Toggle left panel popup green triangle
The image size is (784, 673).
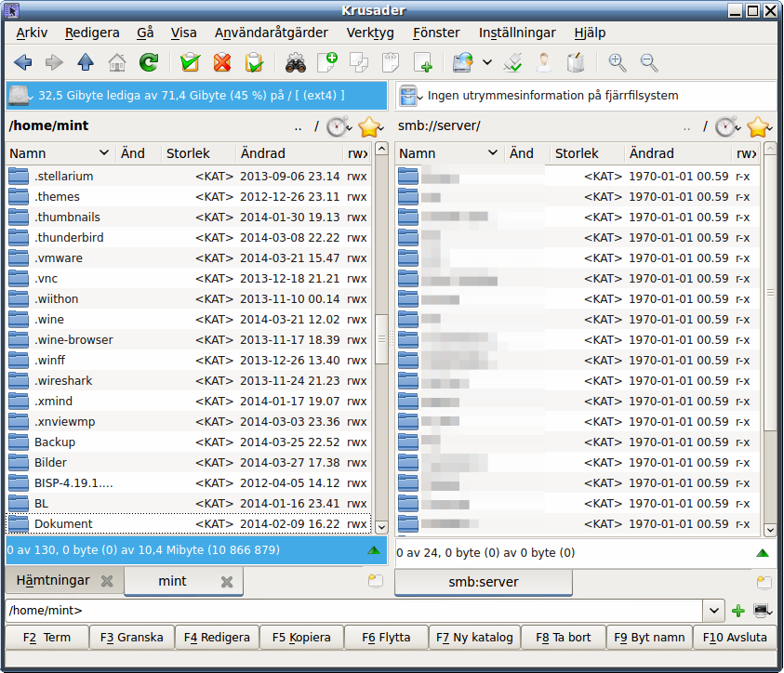coord(374,550)
